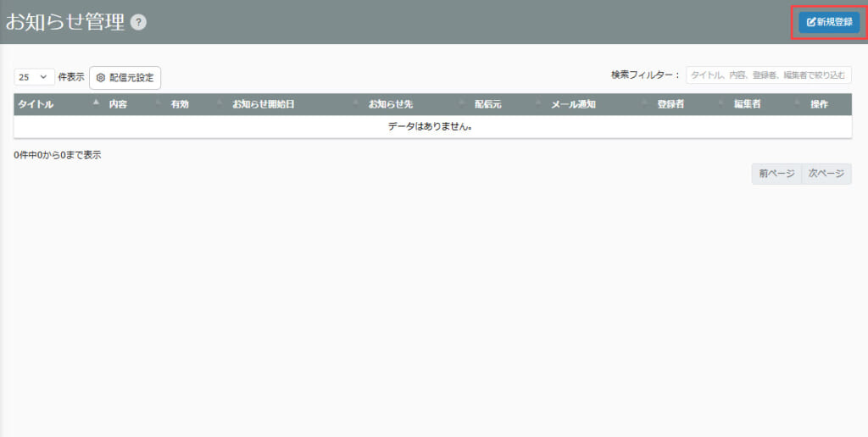Sort by the 登録者 column header
Image resolution: width=868 pixels, height=437 pixels.
pos(670,104)
